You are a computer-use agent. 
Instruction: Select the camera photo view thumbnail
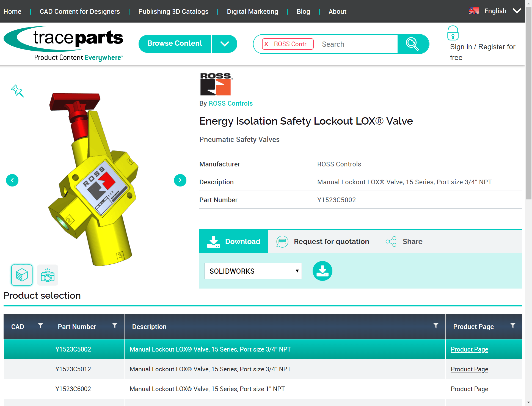point(48,275)
